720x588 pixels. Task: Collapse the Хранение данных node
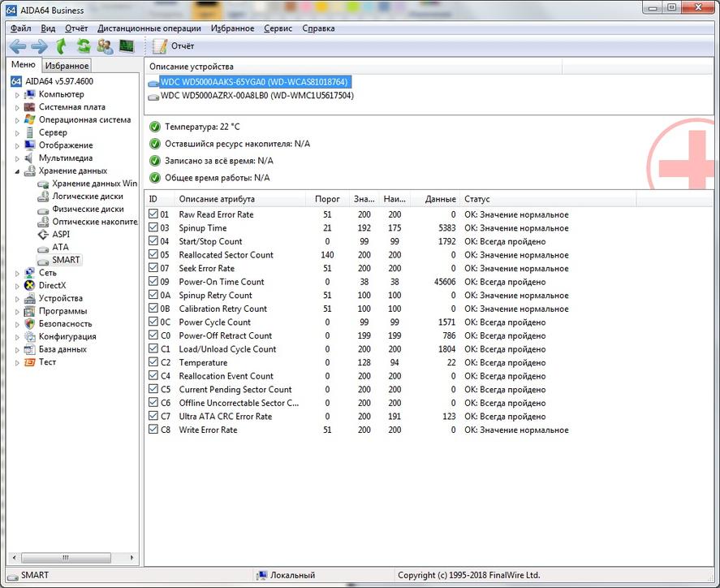click(x=17, y=171)
